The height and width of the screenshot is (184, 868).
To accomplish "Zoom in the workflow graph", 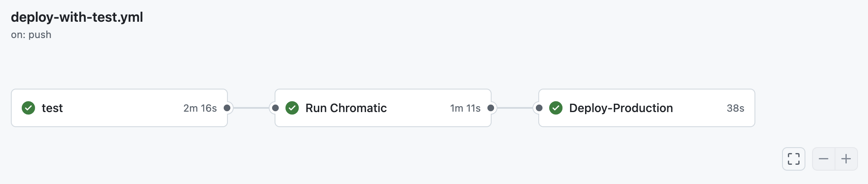I will coord(846,159).
